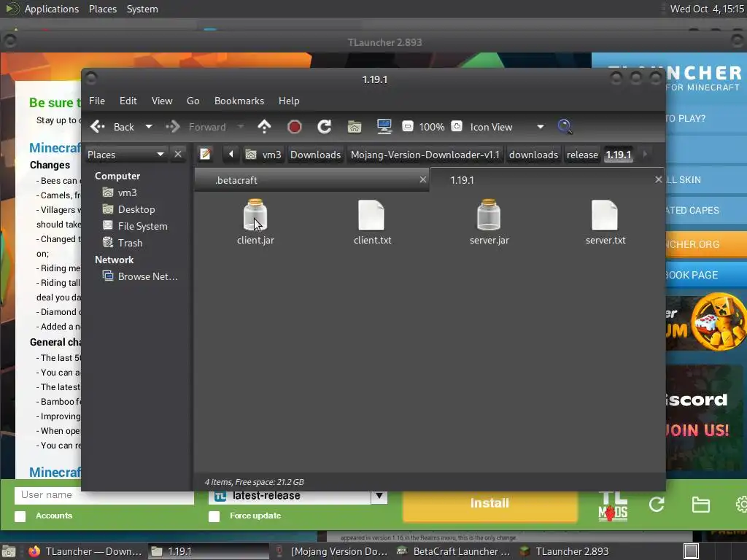Click the Forward button
This screenshot has height=560, width=747.
tap(197, 127)
